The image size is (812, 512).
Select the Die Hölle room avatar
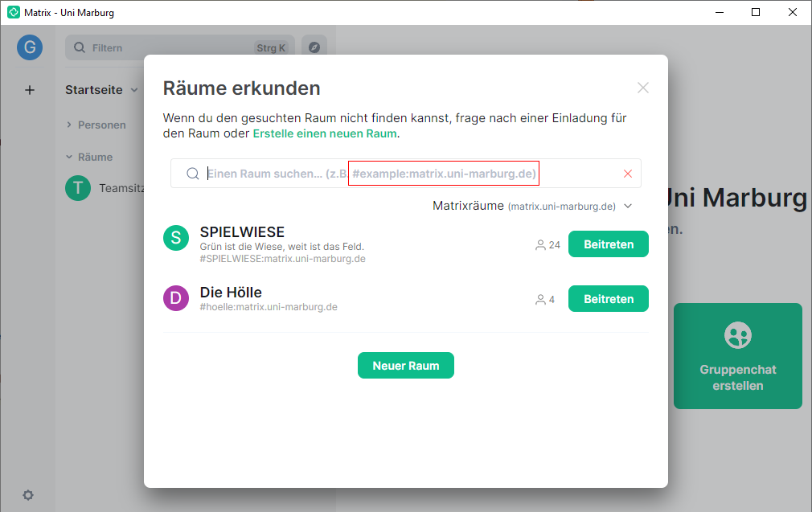176,299
